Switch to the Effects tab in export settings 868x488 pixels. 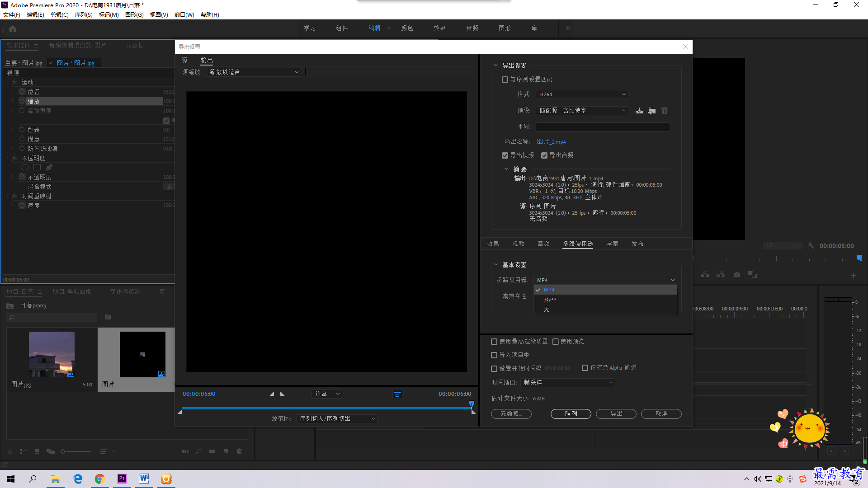pyautogui.click(x=493, y=244)
